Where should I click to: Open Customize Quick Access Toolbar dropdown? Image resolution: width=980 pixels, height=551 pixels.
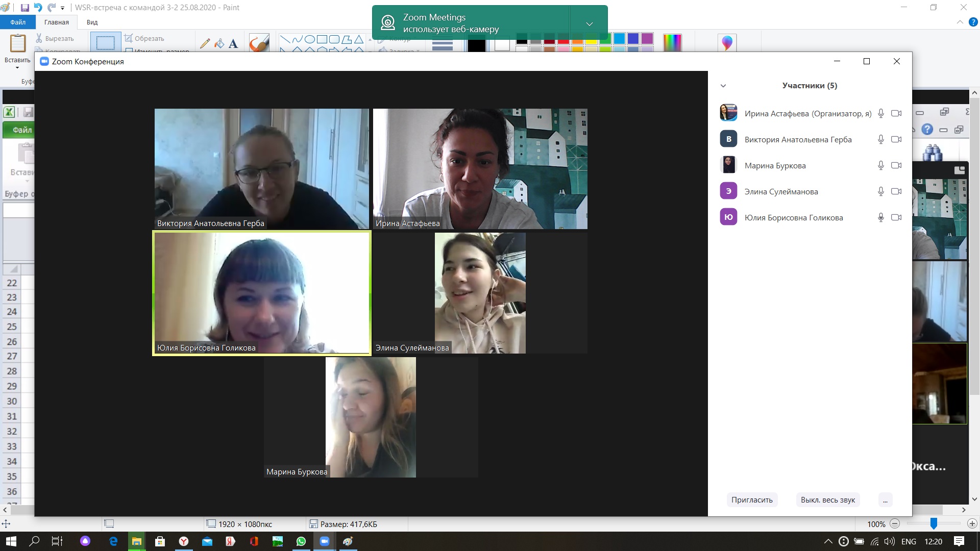tap(63, 8)
